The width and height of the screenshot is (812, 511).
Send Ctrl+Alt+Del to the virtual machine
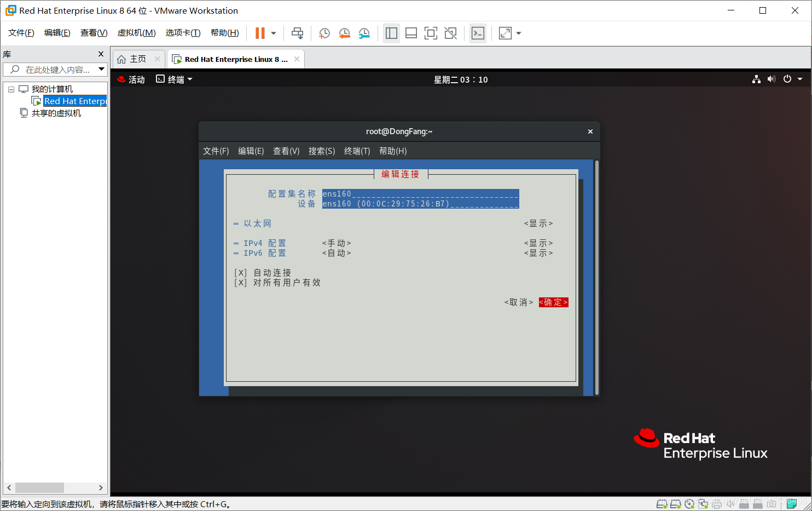pos(297,33)
